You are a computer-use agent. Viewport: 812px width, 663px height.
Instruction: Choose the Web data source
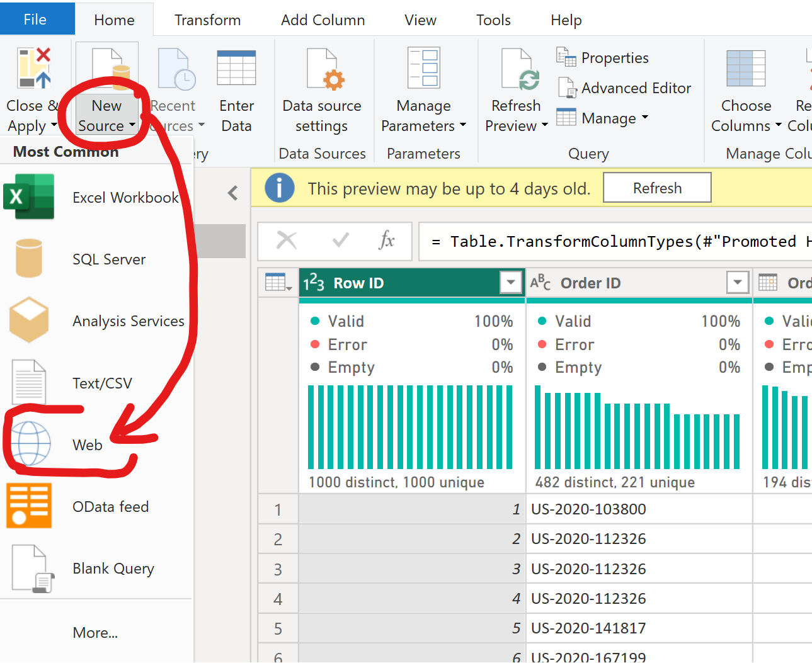coord(87,445)
